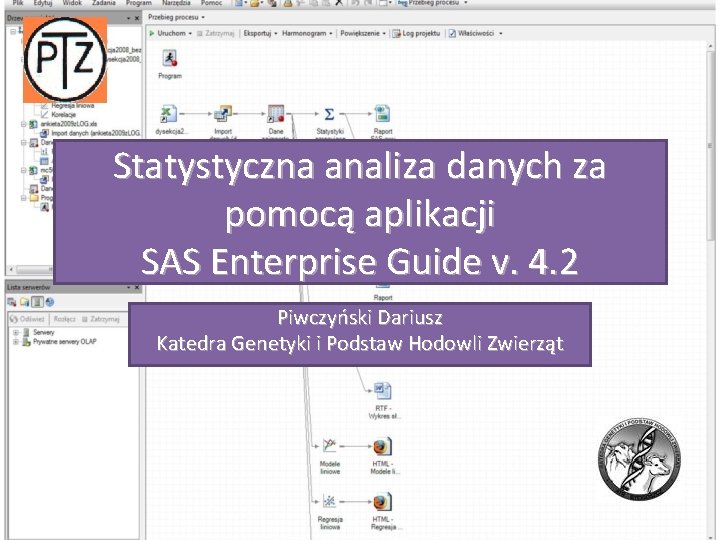Click the highlighted server icon in Lista serwerów toolbar
Viewport: 720px width, 540px height.
coord(38,302)
